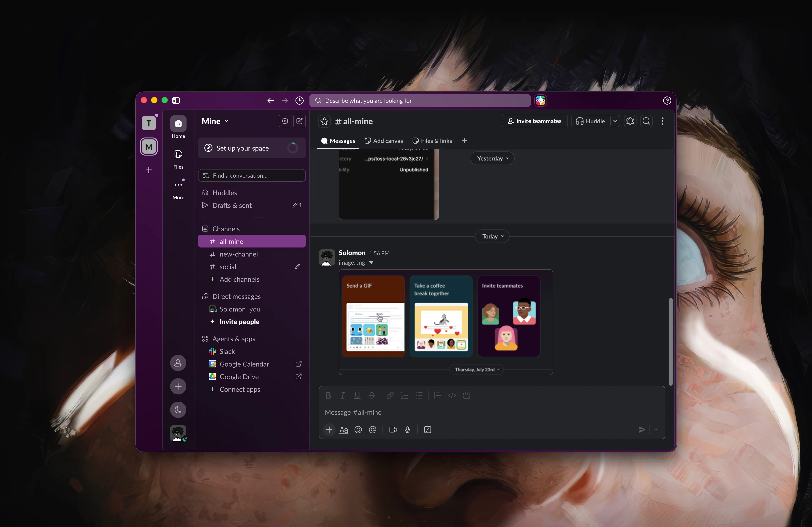Viewport: 812px width, 527px height.
Task: Click the message scrollbar
Action: coord(670,341)
